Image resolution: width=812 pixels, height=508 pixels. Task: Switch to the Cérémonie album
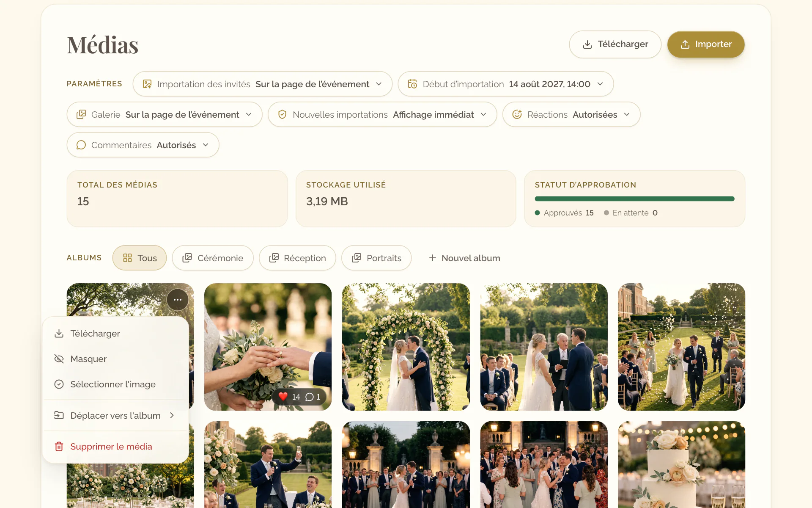coord(213,258)
